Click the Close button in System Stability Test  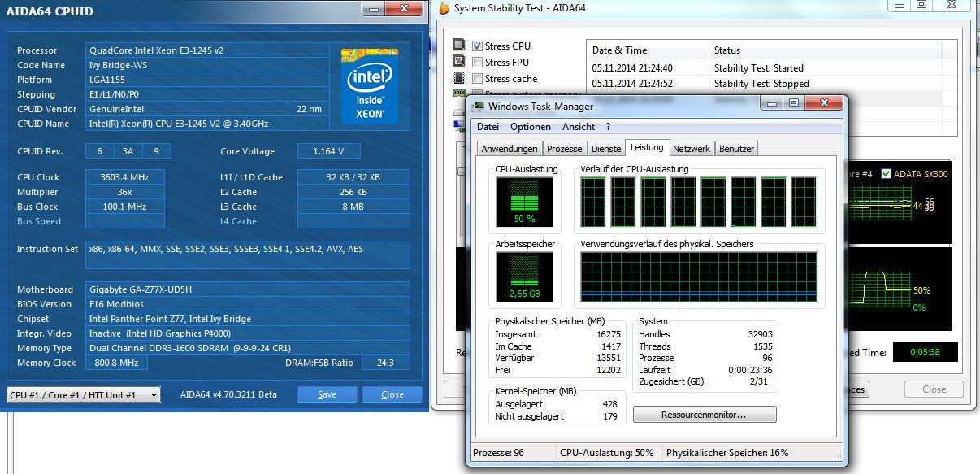pyautogui.click(x=934, y=389)
